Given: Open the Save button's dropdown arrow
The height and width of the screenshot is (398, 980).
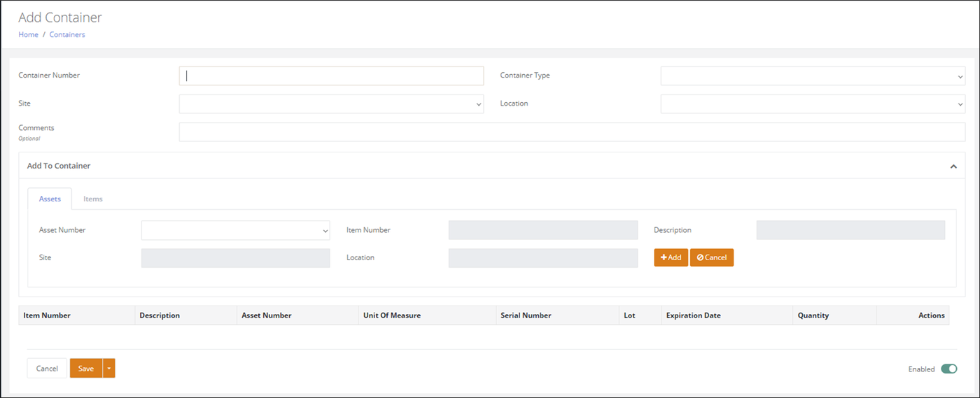Looking at the screenshot, I should tap(108, 369).
